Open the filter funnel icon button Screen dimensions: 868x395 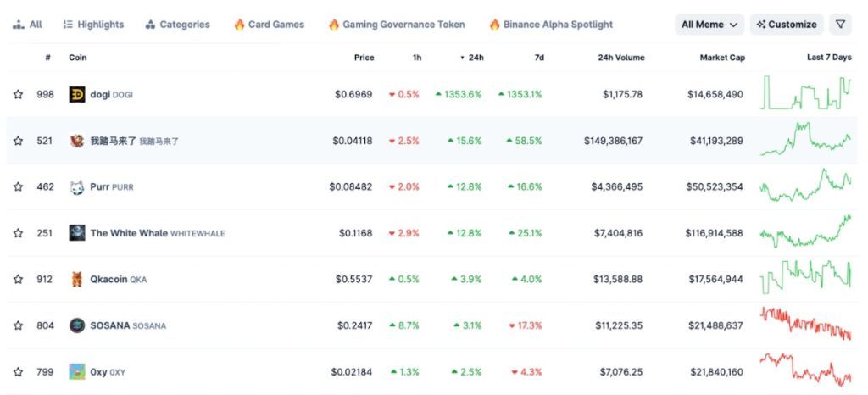click(x=840, y=25)
